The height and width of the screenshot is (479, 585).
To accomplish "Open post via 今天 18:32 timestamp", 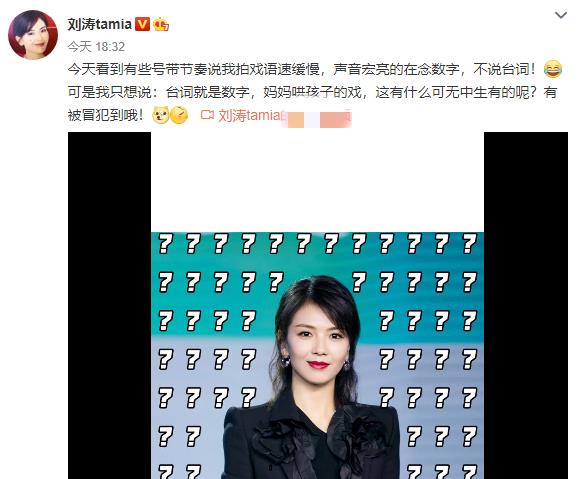I will coord(96,47).
